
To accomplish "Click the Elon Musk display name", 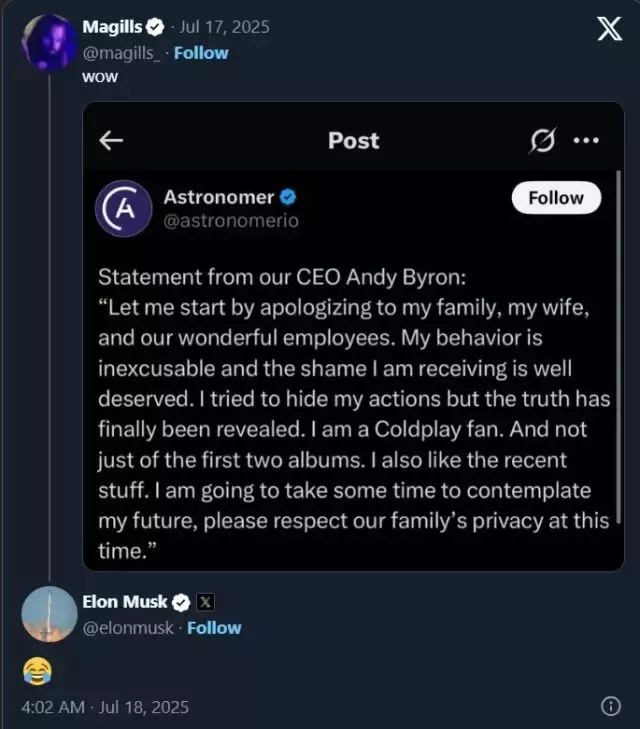I will pyautogui.click(x=124, y=601).
